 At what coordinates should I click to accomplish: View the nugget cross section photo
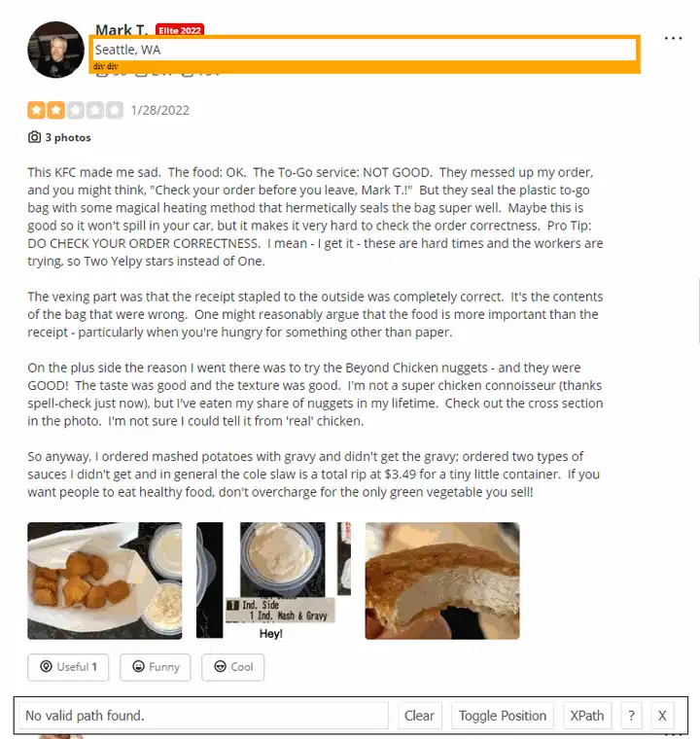pos(442,581)
